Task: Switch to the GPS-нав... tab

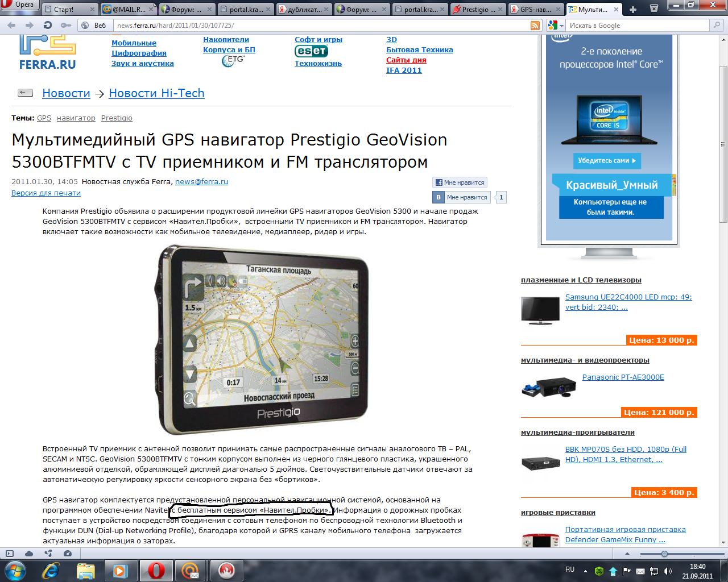Action: pyautogui.click(x=536, y=10)
